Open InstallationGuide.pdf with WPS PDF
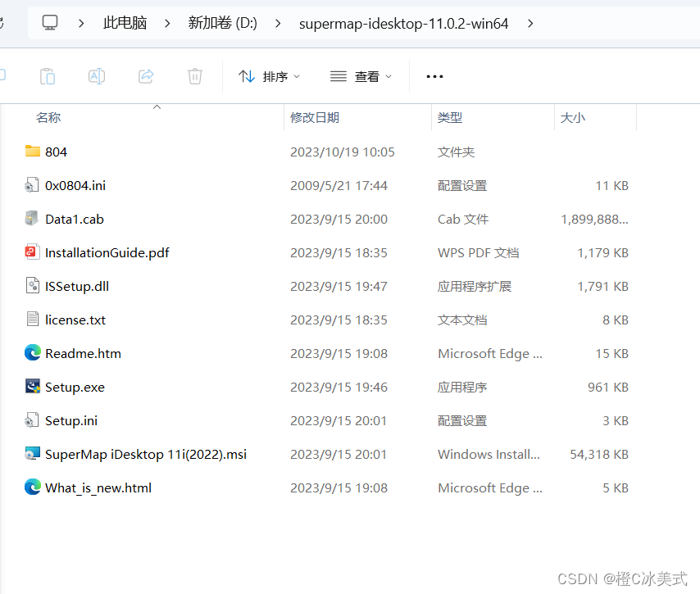 tap(107, 252)
